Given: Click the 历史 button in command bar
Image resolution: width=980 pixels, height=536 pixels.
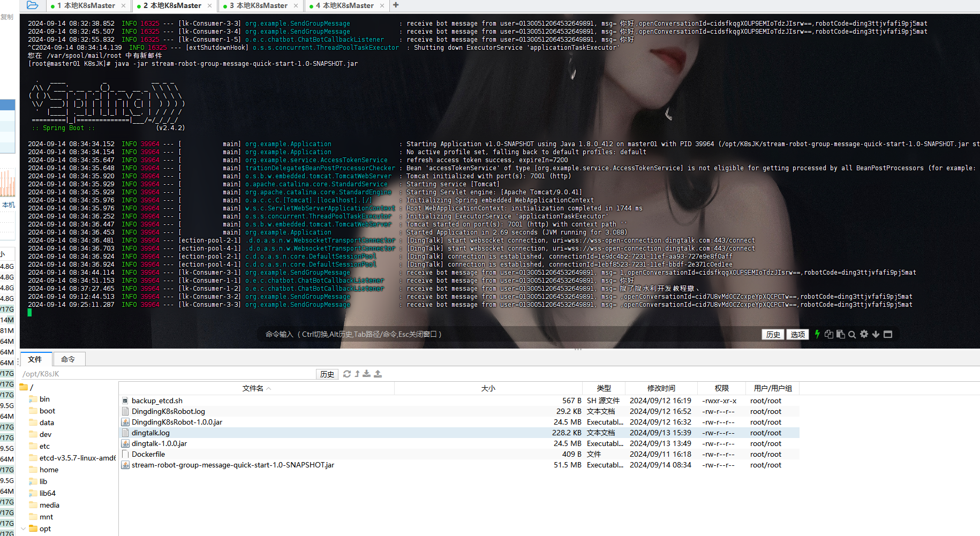Looking at the screenshot, I should click(773, 334).
